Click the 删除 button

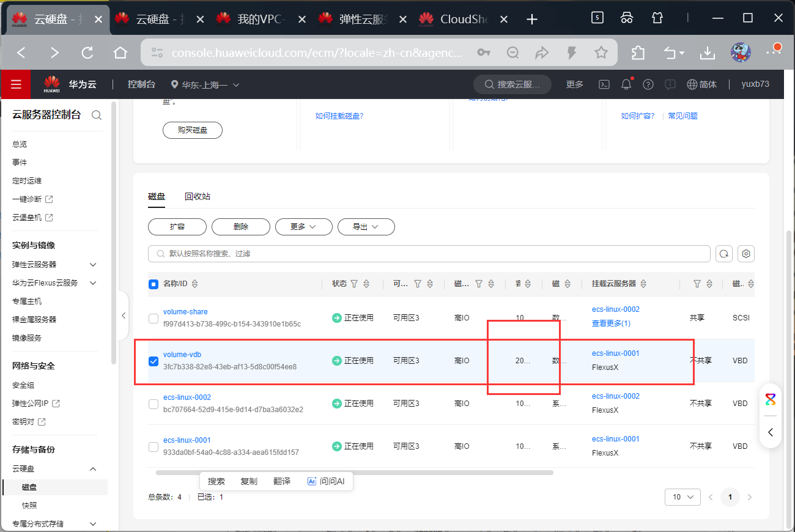[x=241, y=227]
